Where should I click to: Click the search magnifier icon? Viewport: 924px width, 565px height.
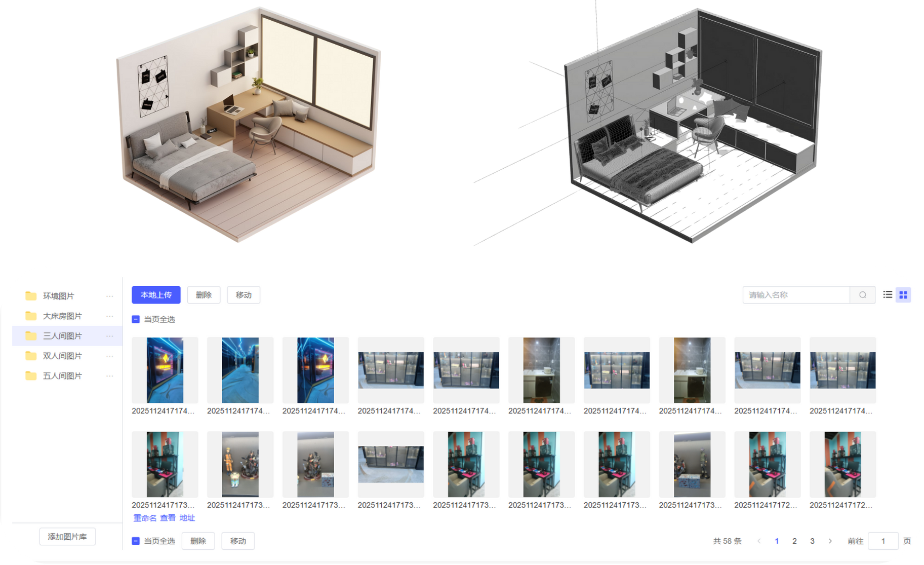(862, 295)
